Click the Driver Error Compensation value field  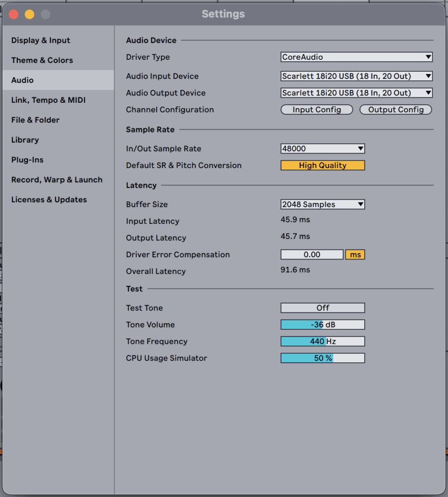312,254
